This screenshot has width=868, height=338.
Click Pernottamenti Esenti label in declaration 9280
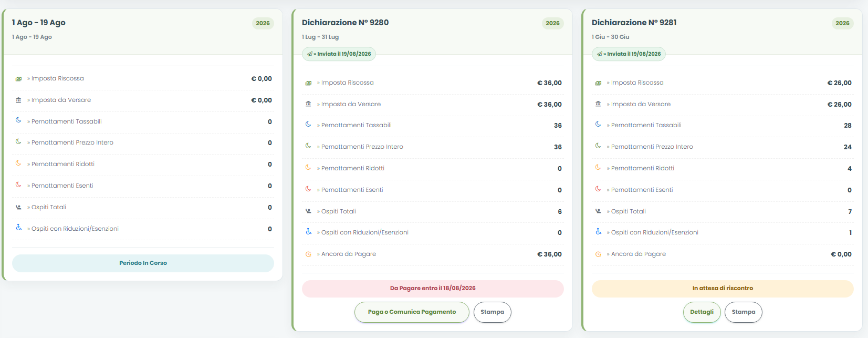coord(350,190)
